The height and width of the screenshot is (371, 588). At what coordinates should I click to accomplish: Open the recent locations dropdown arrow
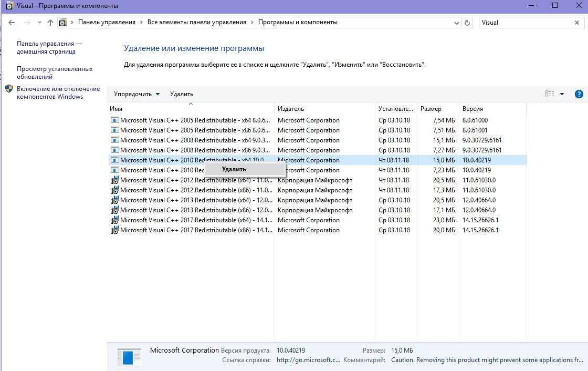(x=39, y=23)
